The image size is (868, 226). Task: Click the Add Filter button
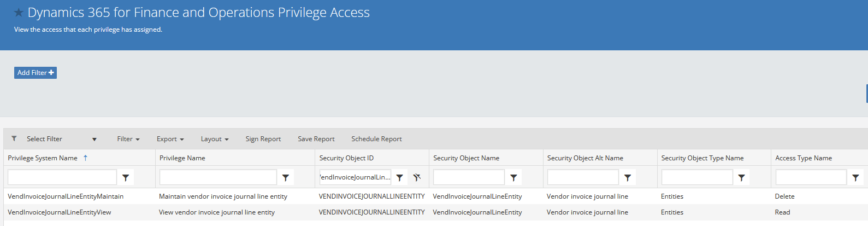pos(36,73)
